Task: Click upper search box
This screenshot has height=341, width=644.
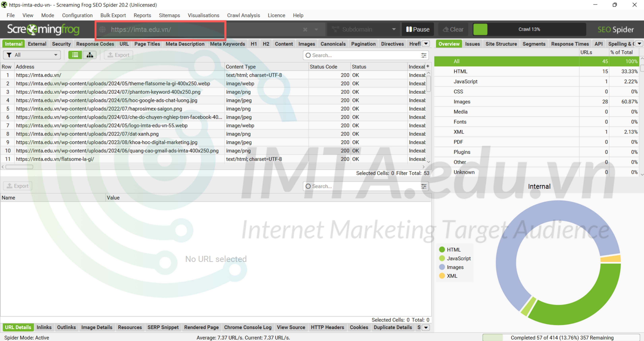Action: pyautogui.click(x=365, y=55)
